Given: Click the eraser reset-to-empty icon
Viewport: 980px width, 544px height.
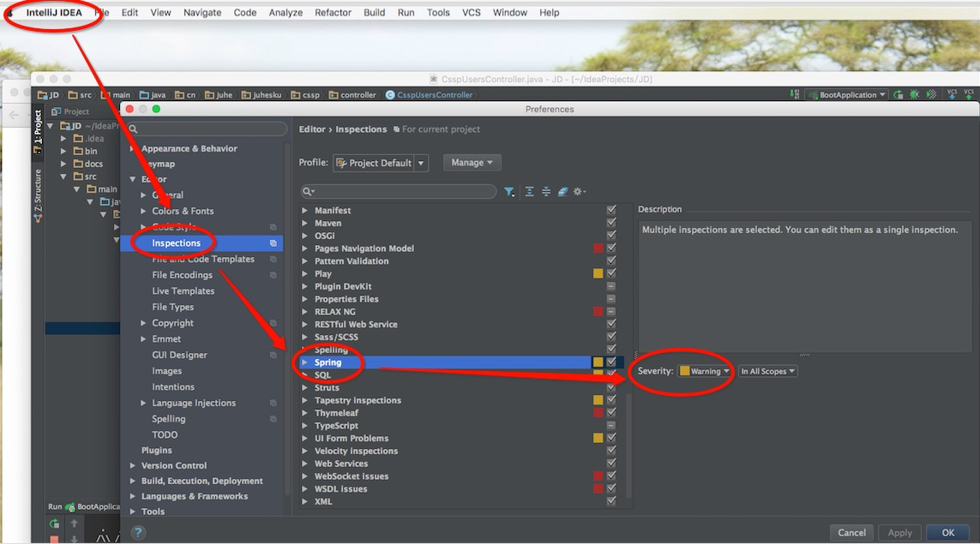Looking at the screenshot, I should coord(562,192).
